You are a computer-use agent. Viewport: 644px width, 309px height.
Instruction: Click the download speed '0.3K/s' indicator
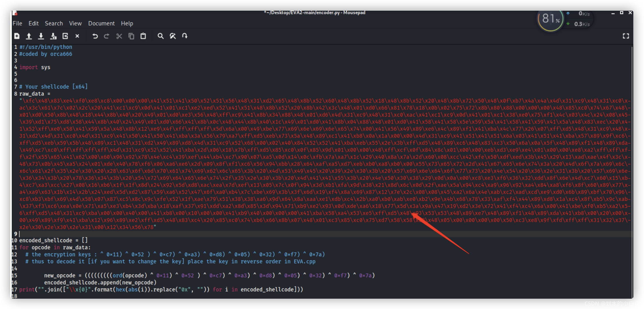tap(582, 24)
